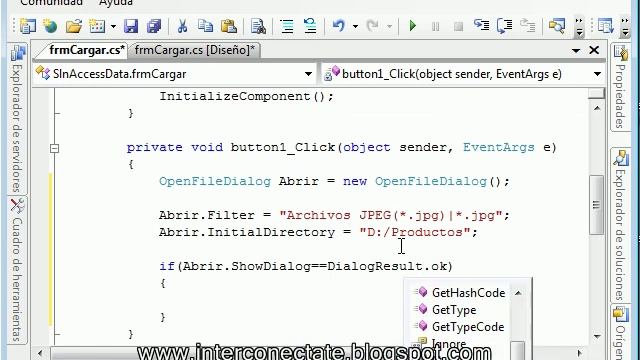
Task: Click the New Project toolbar icon
Action: [x=28, y=26]
